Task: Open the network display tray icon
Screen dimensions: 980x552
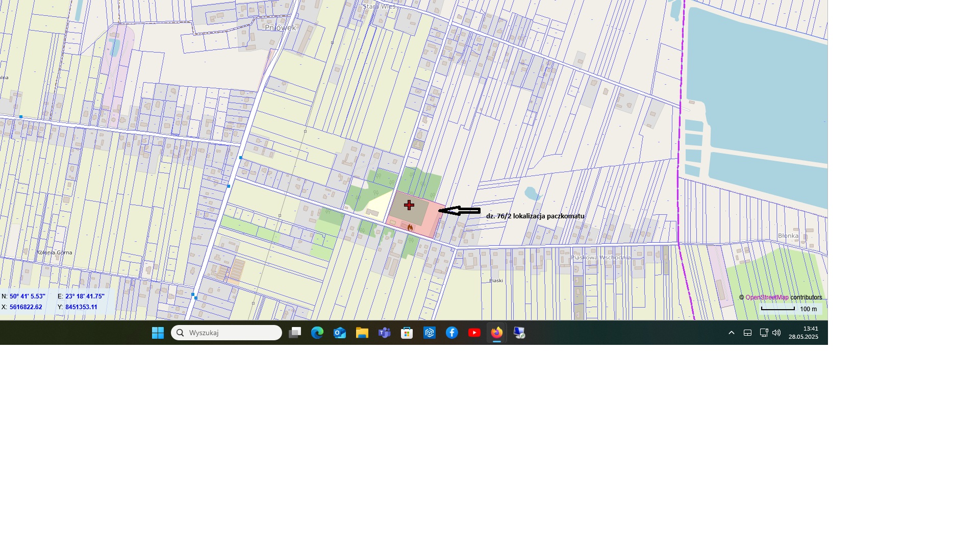Action: coord(764,333)
